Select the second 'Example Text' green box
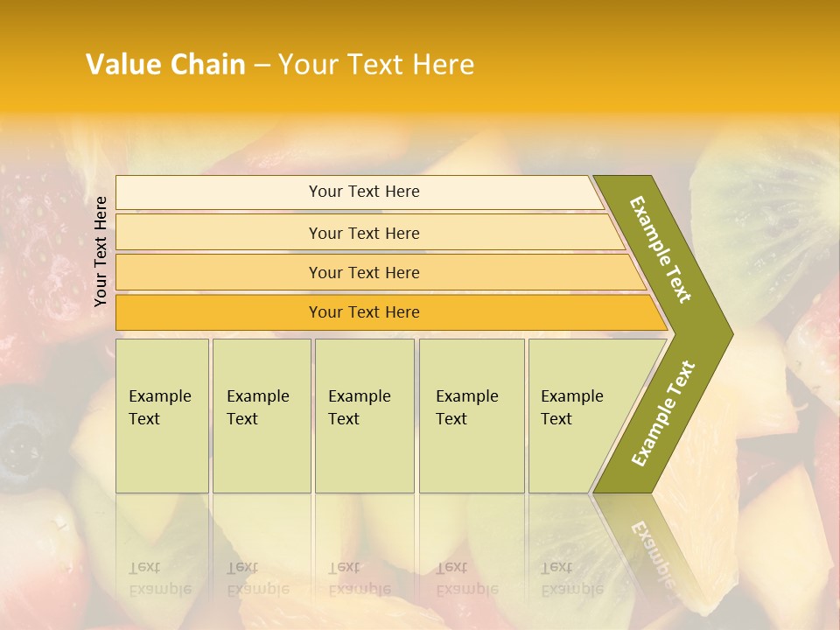The height and width of the screenshot is (630, 840). pos(262,416)
